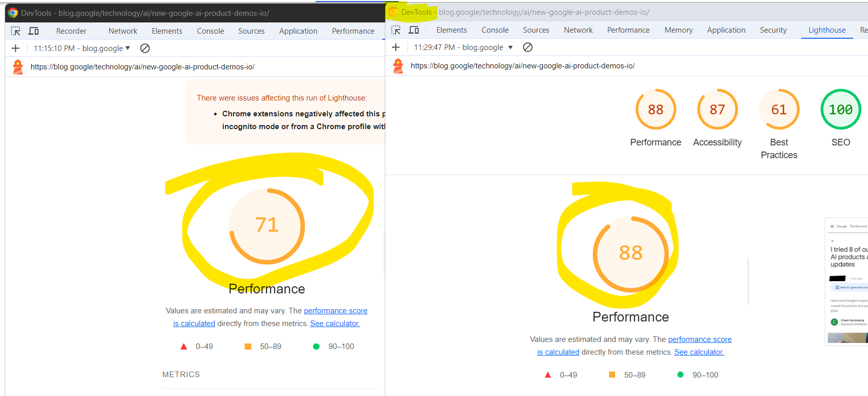Screen dimensions: 868x396
Task: Toggle device toolbar icon in right DevTools window
Action: point(414,30)
